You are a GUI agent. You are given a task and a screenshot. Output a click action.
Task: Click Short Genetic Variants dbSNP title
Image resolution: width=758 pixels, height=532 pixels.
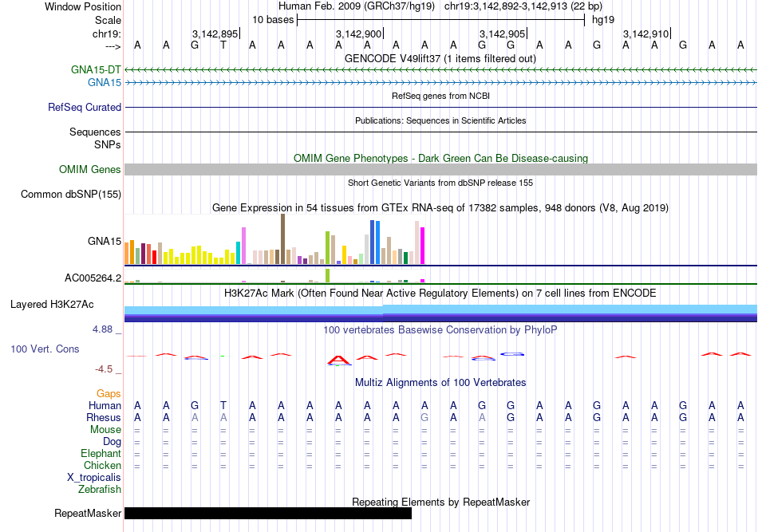[x=440, y=183]
